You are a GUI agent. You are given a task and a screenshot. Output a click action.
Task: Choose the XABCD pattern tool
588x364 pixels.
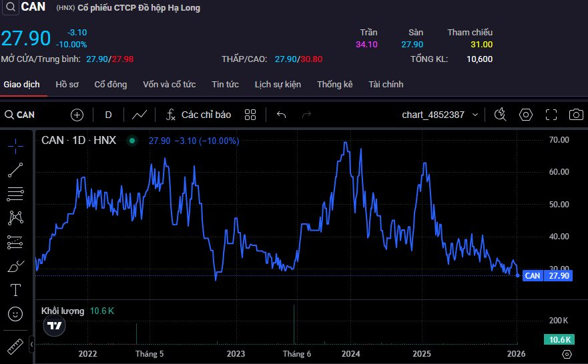[15, 217]
